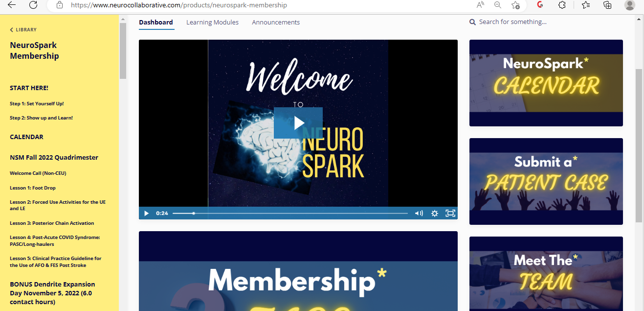Click the sidebar vertical scrollbar thumb
This screenshot has height=311, width=644.
123,51
